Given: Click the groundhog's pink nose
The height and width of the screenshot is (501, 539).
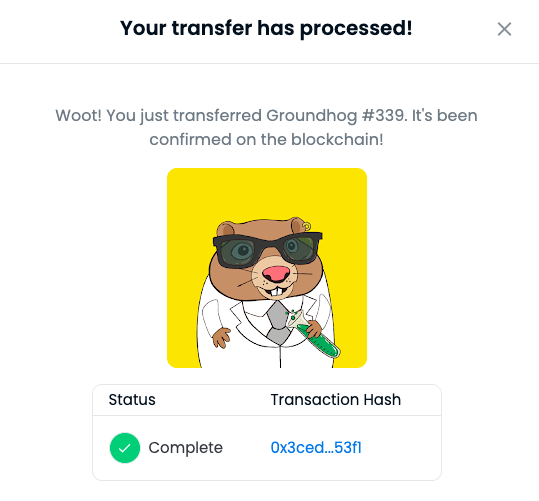Looking at the screenshot, I should (276, 274).
